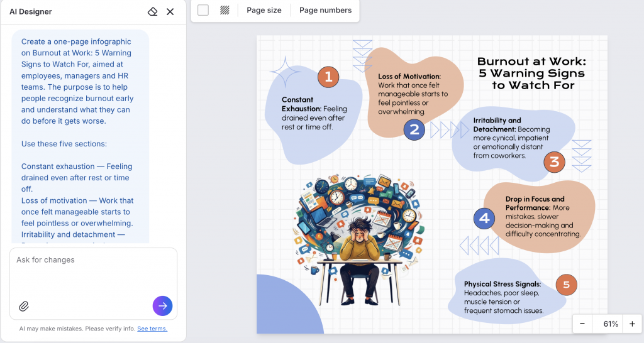Select the Constant Exhaustion text block
The width and height of the screenshot is (644, 343).
(314, 113)
